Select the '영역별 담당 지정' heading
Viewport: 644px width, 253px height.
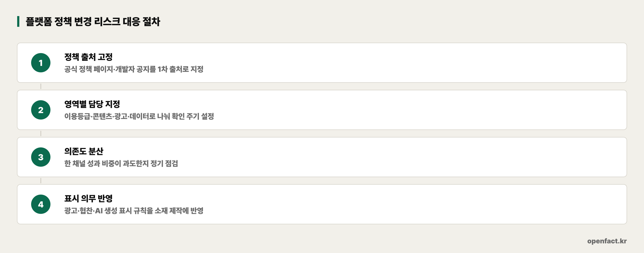[92, 104]
